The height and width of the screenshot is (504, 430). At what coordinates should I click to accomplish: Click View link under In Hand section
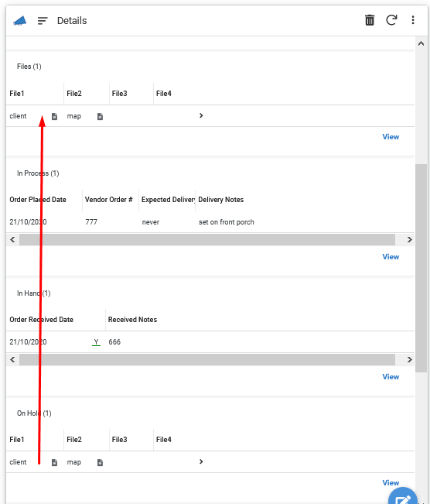[391, 377]
